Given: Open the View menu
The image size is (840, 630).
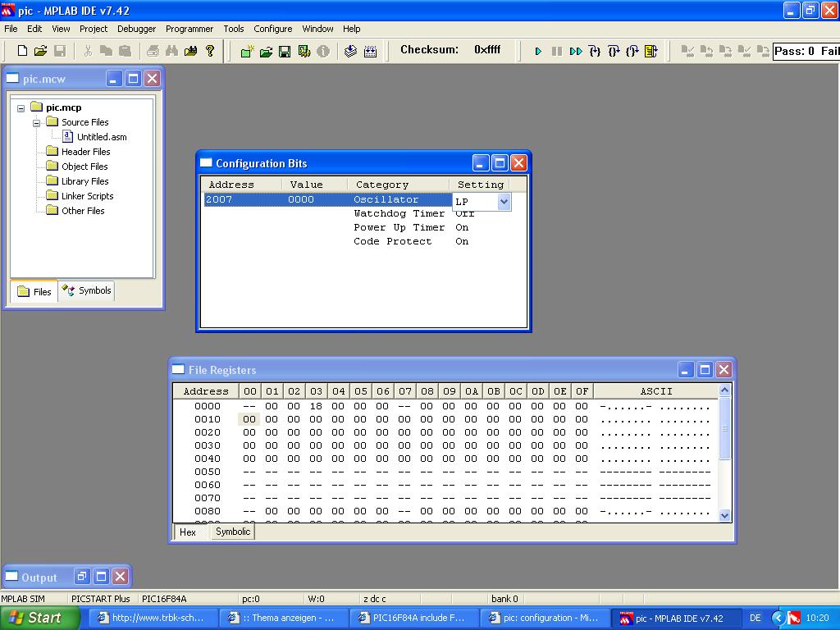Looking at the screenshot, I should (61, 29).
